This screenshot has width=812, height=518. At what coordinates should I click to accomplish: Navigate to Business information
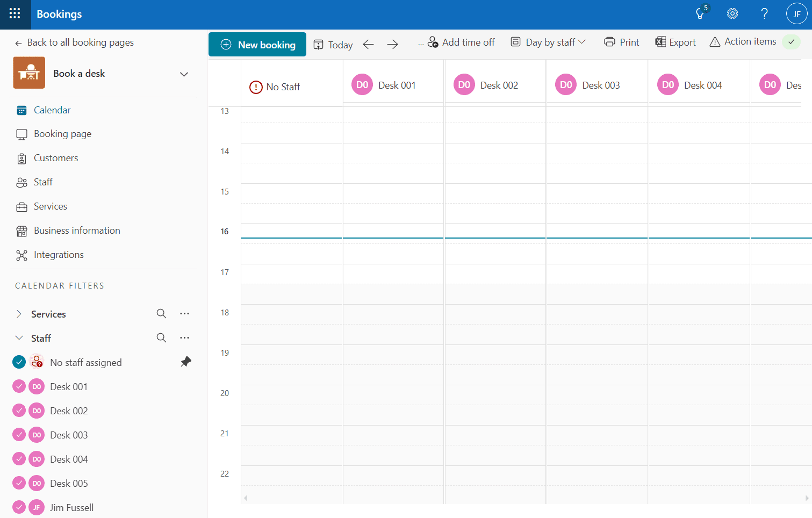tap(76, 230)
